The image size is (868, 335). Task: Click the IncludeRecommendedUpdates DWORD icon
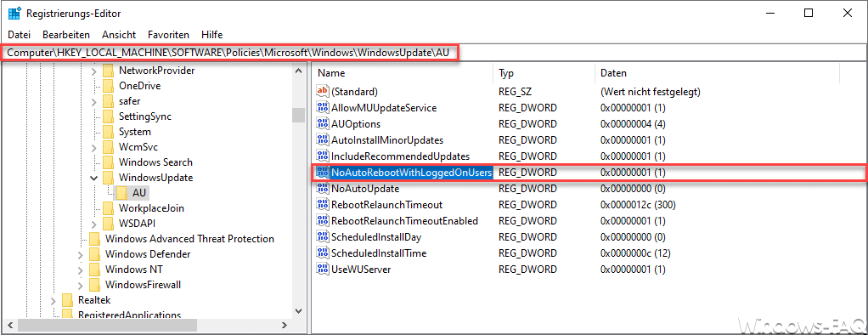click(322, 156)
